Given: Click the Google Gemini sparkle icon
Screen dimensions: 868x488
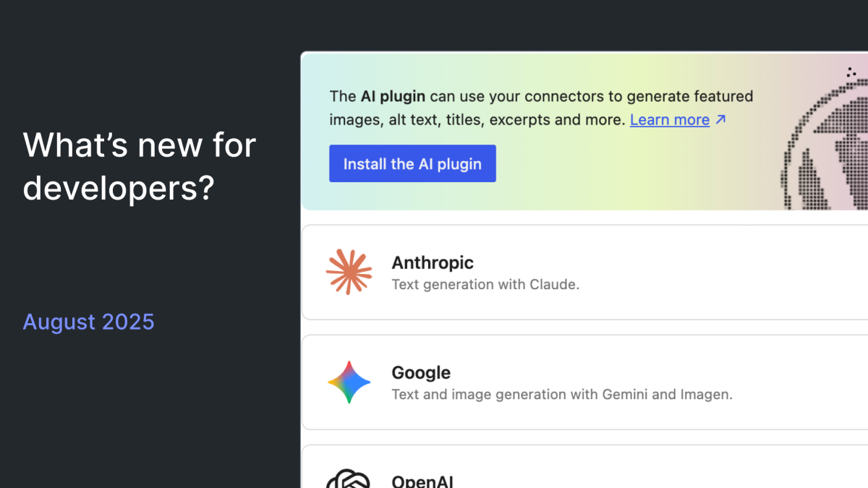Looking at the screenshot, I should pyautogui.click(x=349, y=382).
